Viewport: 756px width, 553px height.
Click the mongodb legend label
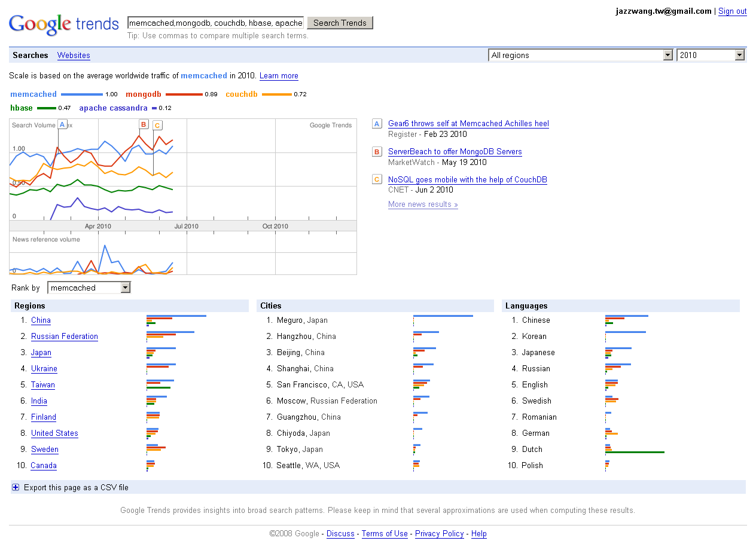pyautogui.click(x=144, y=94)
